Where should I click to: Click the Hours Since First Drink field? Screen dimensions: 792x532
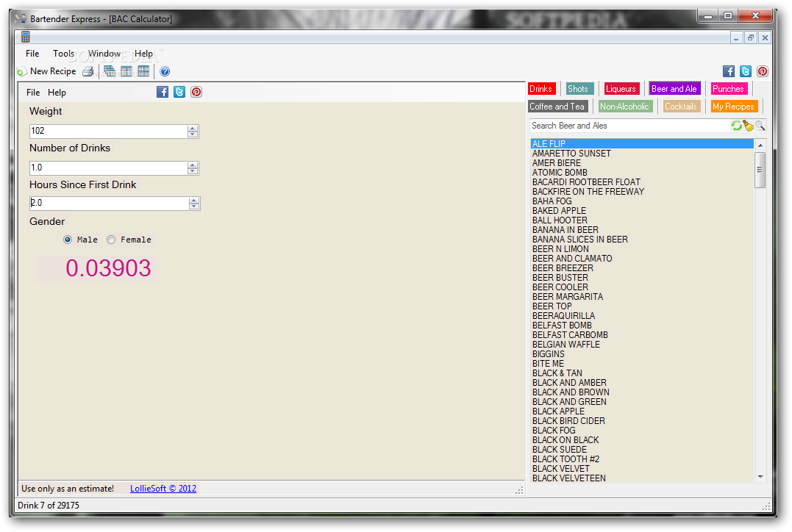[x=110, y=204]
